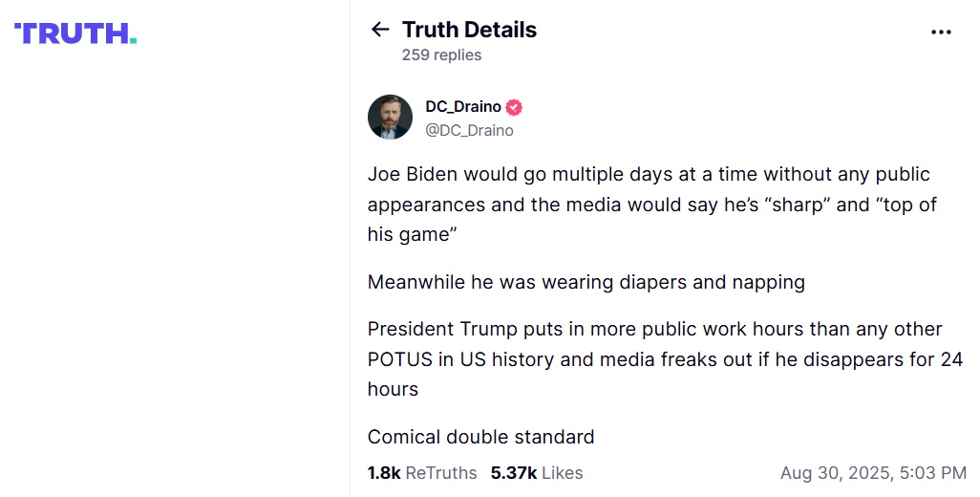The image size is (980, 497).
Task: View the 259 replies count
Action: pos(441,54)
